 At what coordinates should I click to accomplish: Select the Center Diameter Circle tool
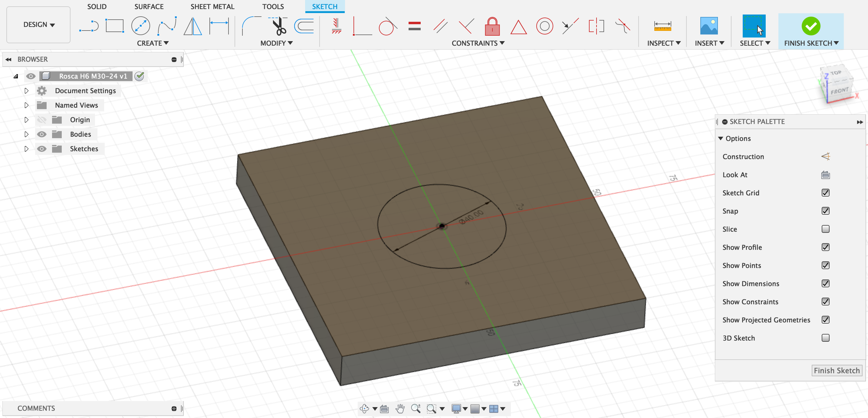pos(140,26)
